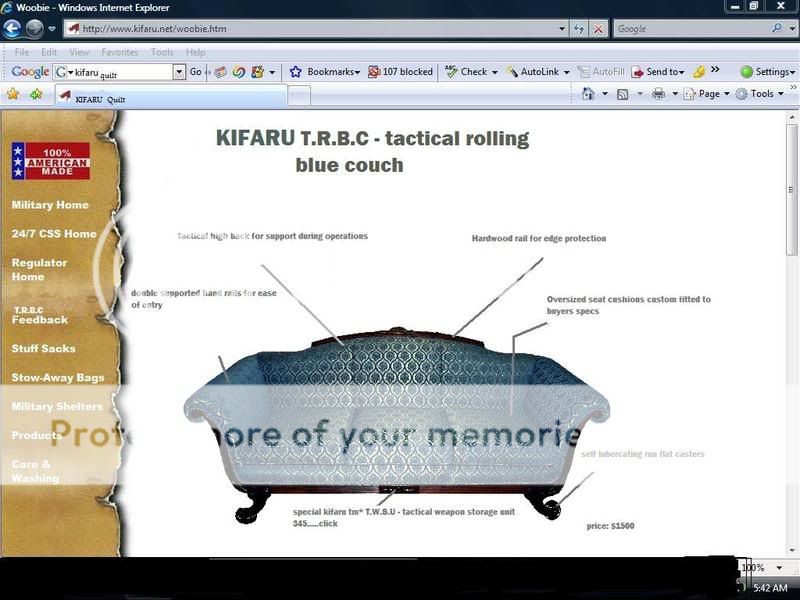Open the 24/7 CSS Home link
This screenshot has width=800, height=600.
click(54, 234)
